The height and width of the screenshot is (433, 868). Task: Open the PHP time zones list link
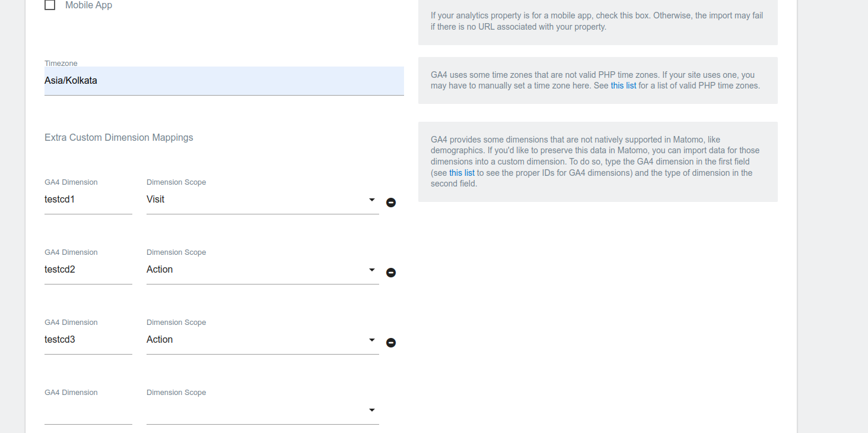click(x=623, y=85)
